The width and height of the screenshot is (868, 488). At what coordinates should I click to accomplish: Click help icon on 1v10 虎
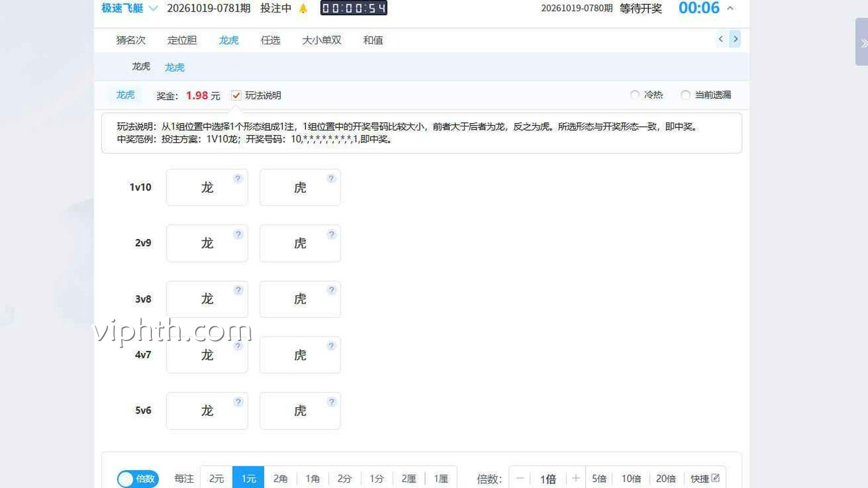[331, 178]
